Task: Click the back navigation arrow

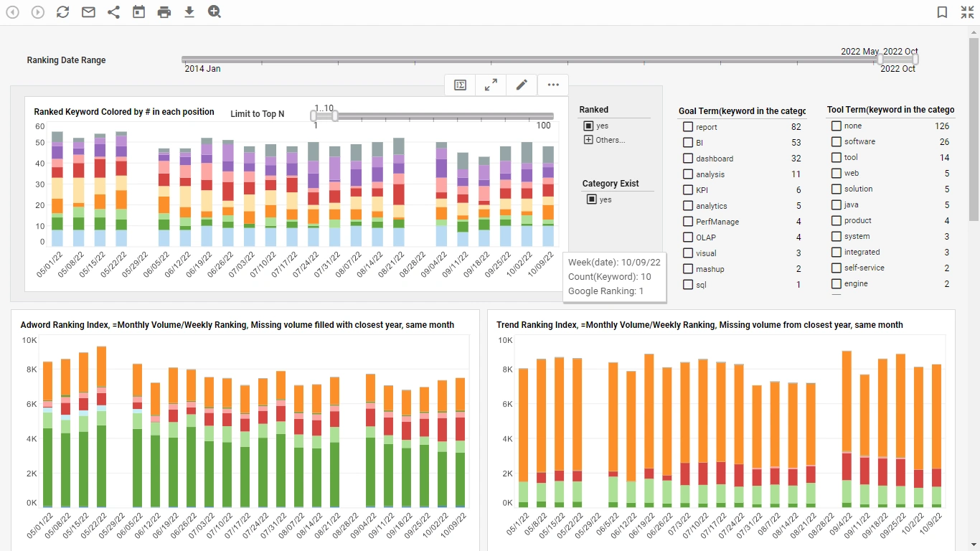Action: tap(12, 11)
